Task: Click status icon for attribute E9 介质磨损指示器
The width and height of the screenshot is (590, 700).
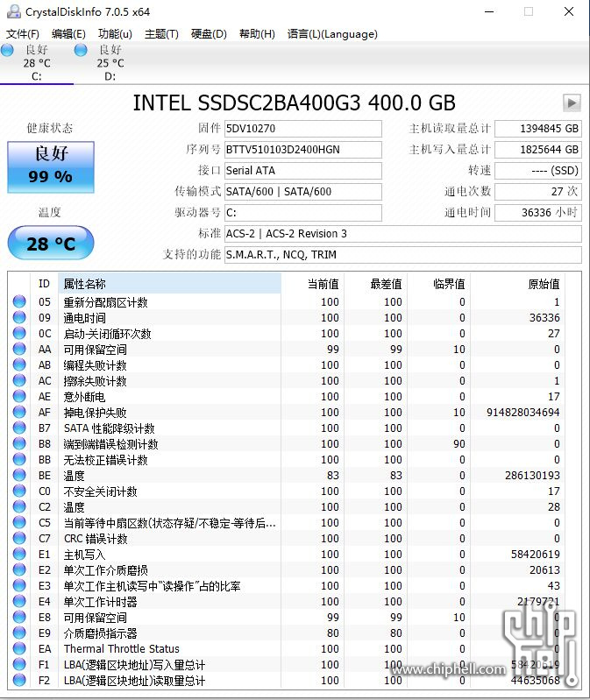Action: click(x=19, y=633)
